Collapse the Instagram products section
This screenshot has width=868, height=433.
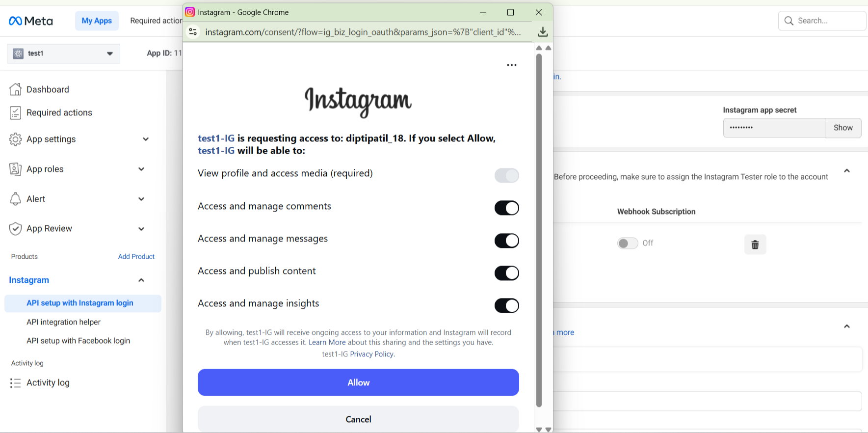click(x=141, y=280)
